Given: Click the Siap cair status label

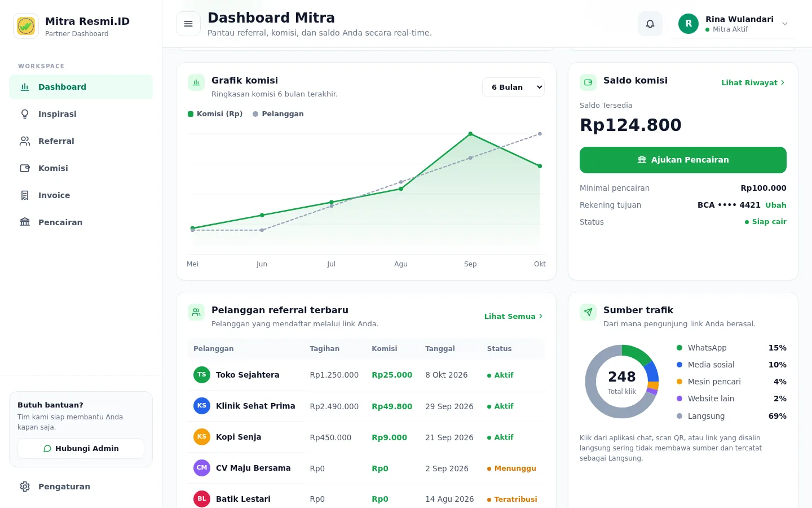Looking at the screenshot, I should (x=765, y=222).
